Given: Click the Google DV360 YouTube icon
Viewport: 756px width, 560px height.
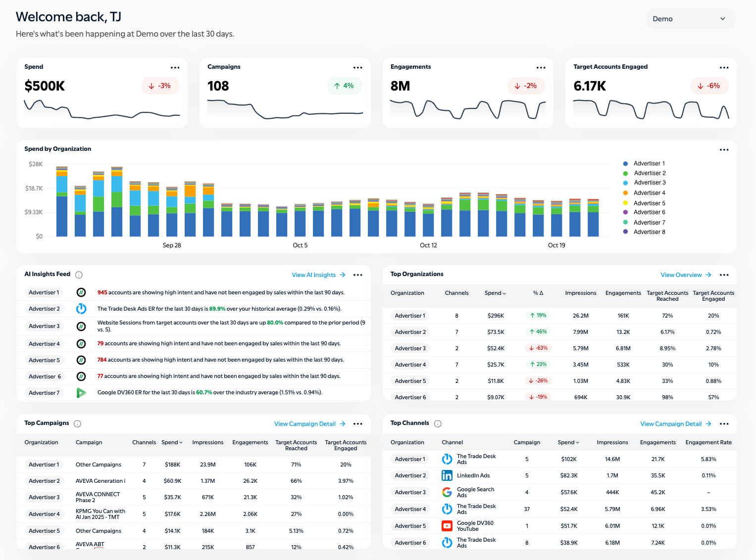Looking at the screenshot, I should coord(447,526).
